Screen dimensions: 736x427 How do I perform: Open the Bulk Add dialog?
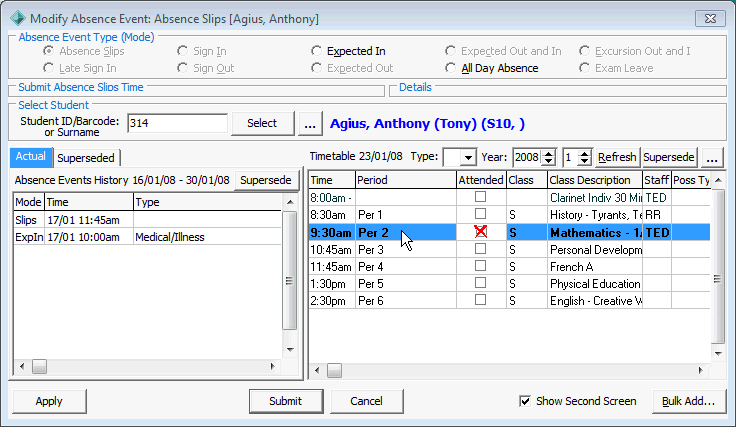point(689,401)
